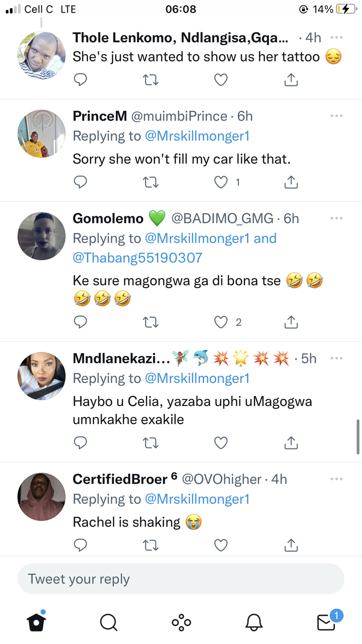This screenshot has height=644, width=362.
Task: Open more options for Gomolemo's tweet
Action: click(x=336, y=218)
